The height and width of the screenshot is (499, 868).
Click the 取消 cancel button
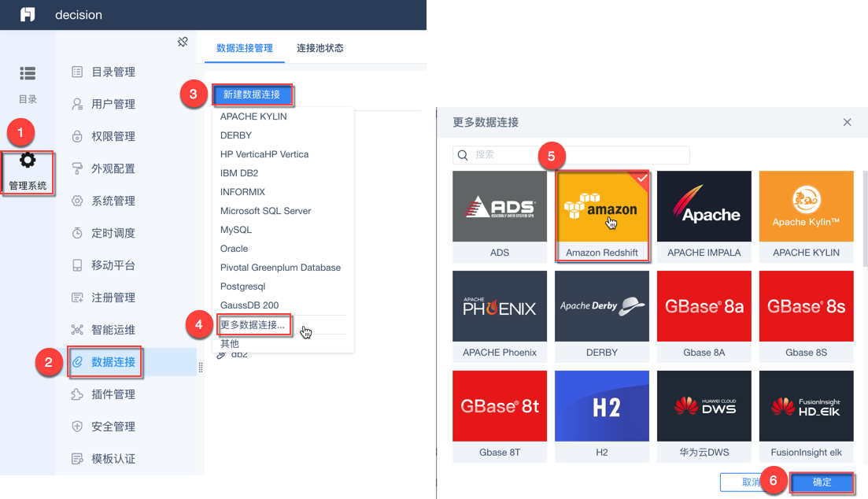[752, 482]
